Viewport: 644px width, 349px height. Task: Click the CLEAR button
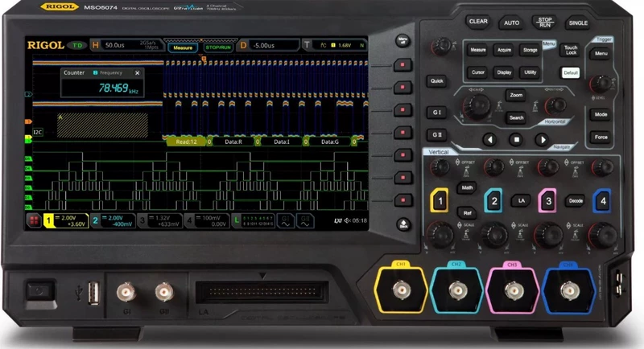[478, 22]
